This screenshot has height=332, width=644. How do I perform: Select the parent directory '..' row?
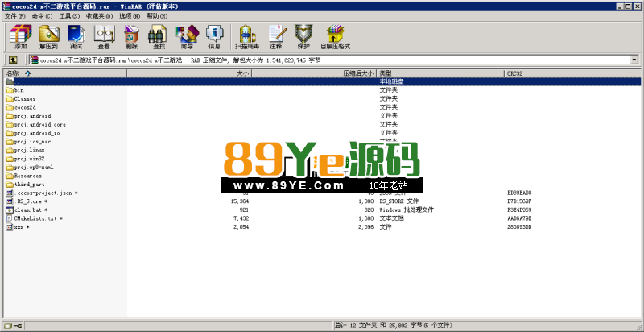pos(322,81)
